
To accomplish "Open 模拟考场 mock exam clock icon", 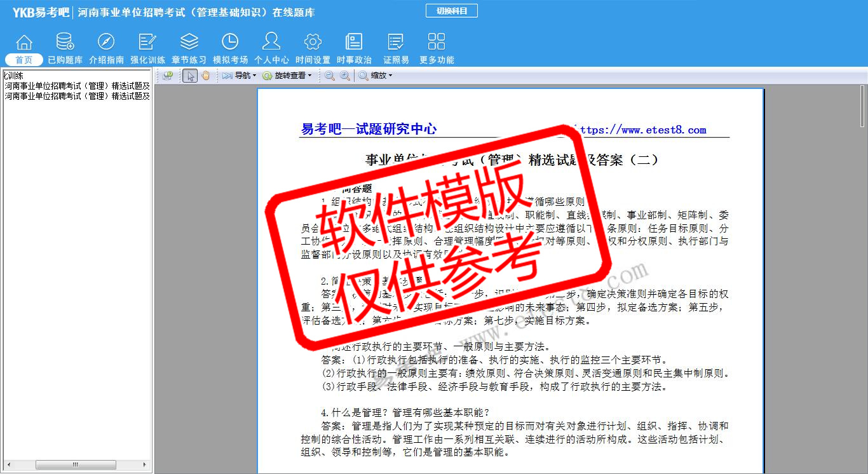I will (x=230, y=48).
